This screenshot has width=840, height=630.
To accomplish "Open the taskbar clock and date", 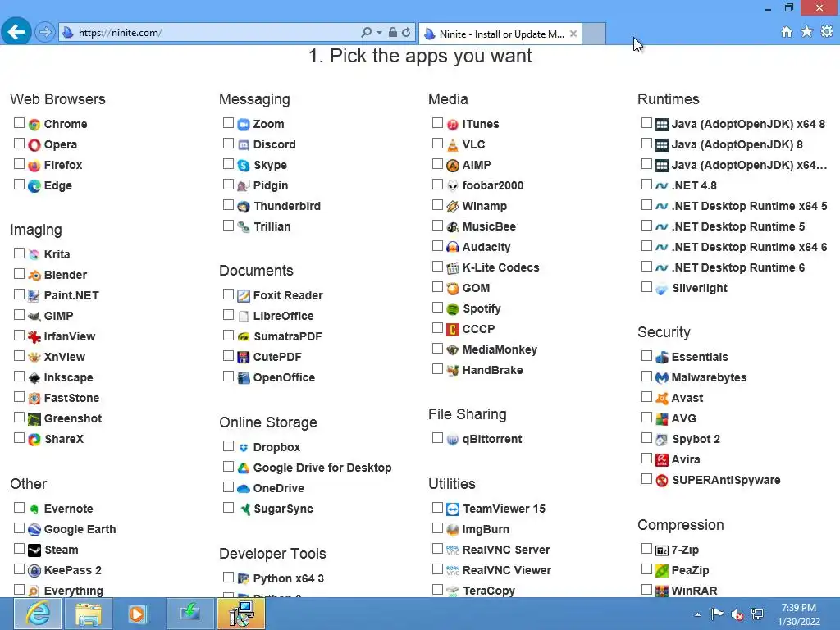I will [799, 614].
